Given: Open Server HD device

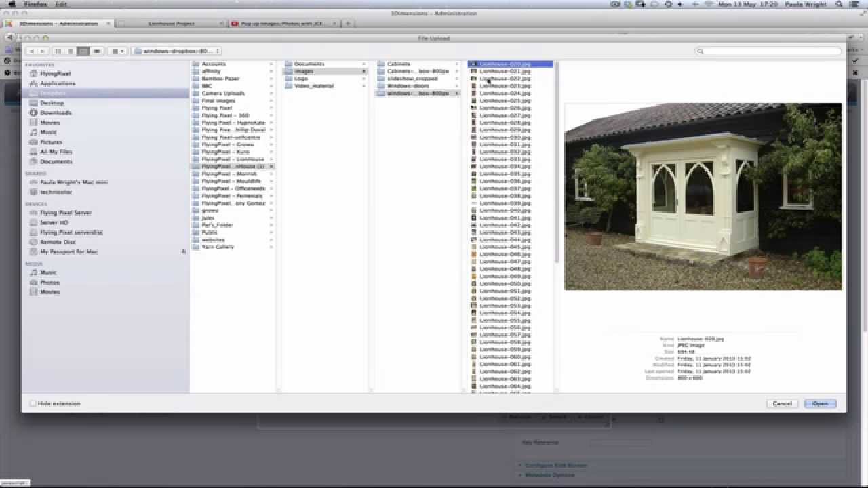Looking at the screenshot, I should click(x=54, y=222).
